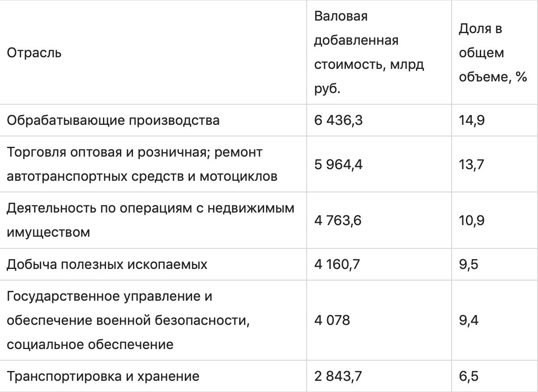Image resolution: width=538 pixels, height=392 pixels.
Task: Select the "Обрабатывающие производства" cell
Action: 113,120
